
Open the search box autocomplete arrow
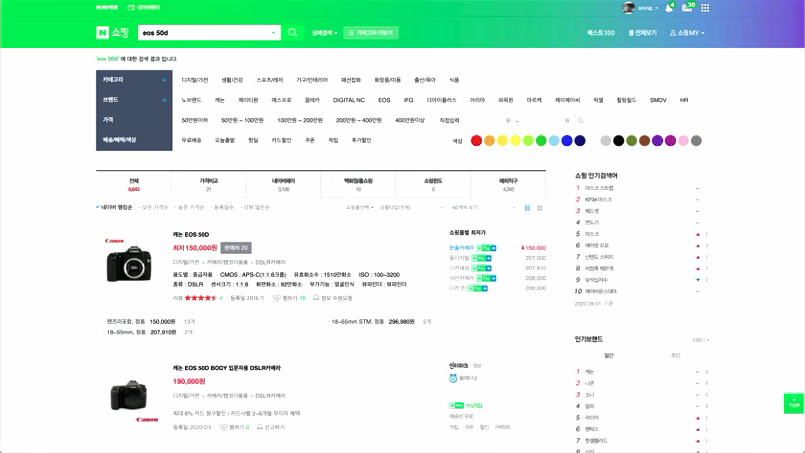[273, 32]
